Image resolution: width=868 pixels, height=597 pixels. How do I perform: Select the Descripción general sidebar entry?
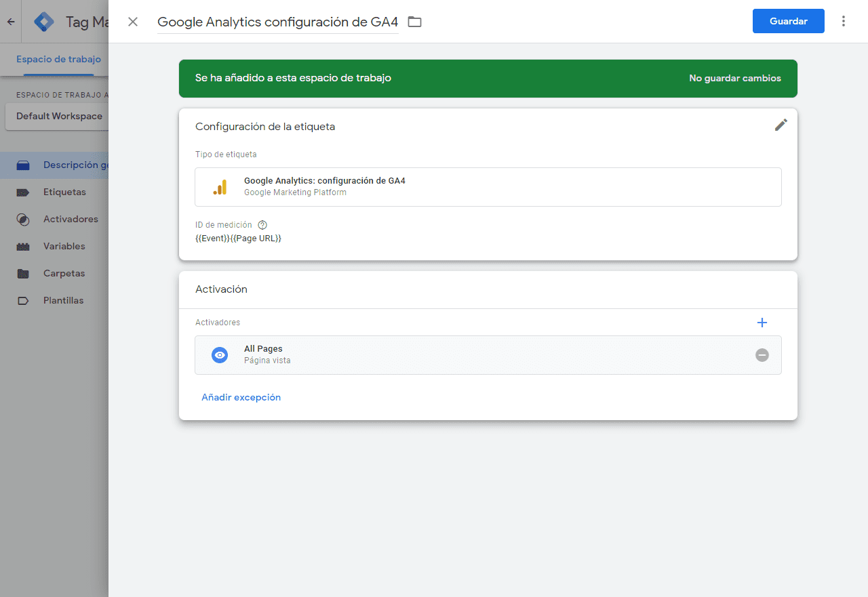pyautogui.click(x=22, y=165)
